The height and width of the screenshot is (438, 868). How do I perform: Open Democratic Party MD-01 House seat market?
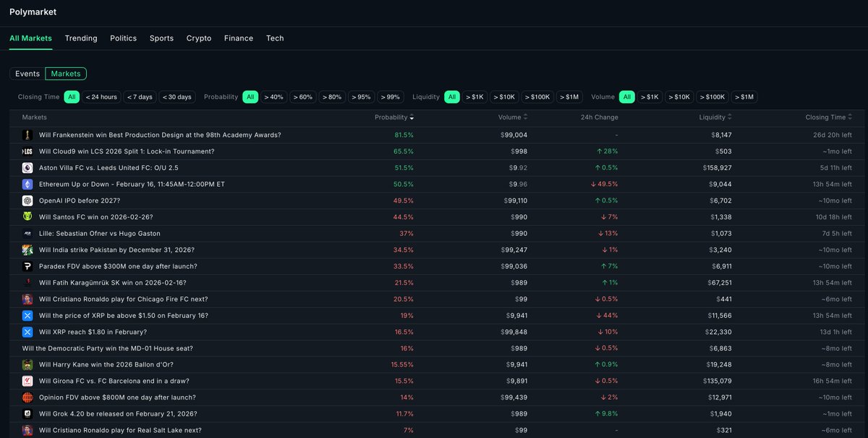click(x=109, y=348)
